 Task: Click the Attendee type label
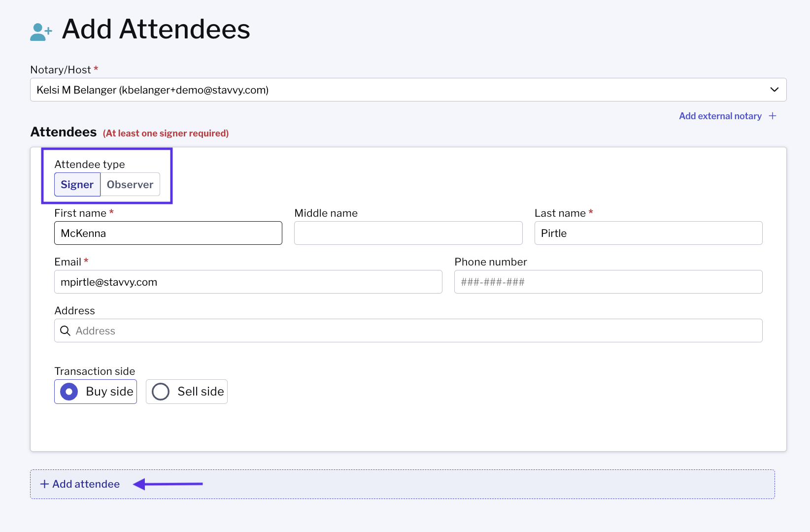(90, 165)
